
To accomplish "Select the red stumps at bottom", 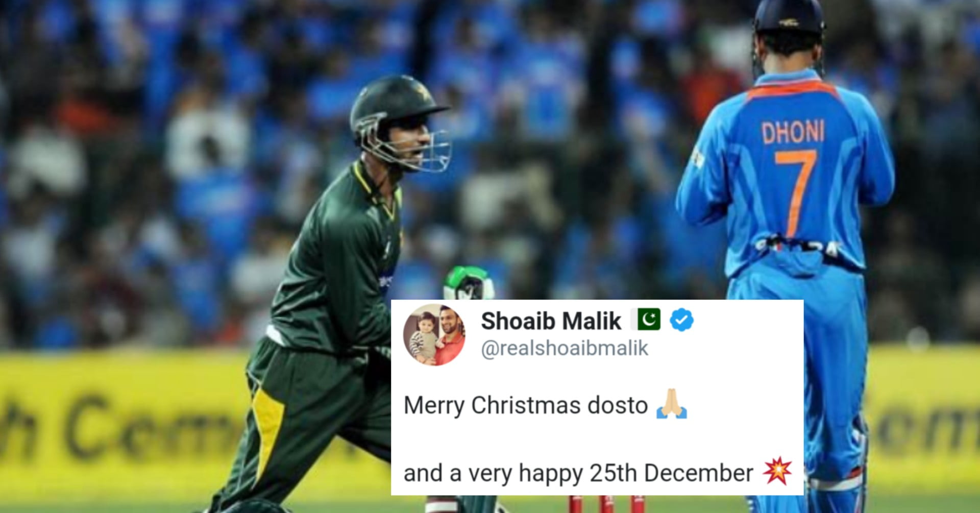I will click(x=606, y=503).
